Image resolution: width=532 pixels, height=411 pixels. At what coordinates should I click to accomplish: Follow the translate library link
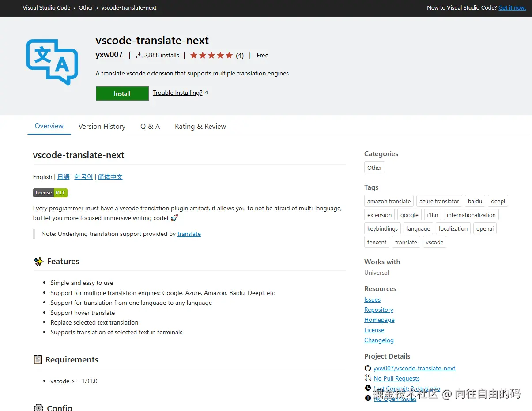point(189,234)
